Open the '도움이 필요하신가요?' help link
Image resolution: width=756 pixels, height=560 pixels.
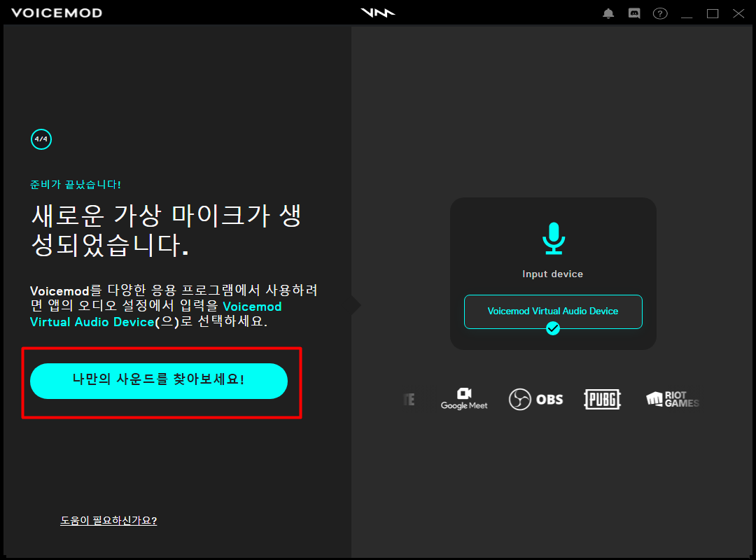pyautogui.click(x=108, y=520)
